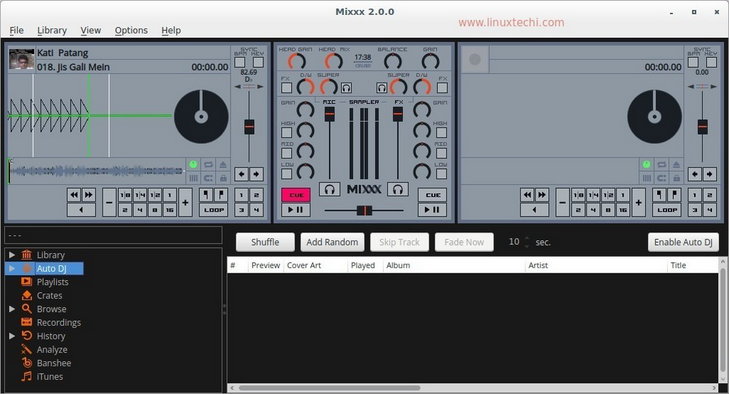Toggle right channel headphone cue in mixer
Viewport: 729px width, 394px height.
(398, 189)
